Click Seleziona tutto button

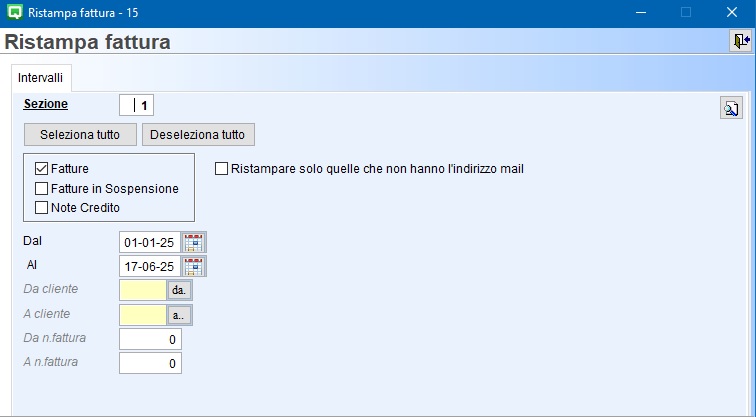point(80,135)
